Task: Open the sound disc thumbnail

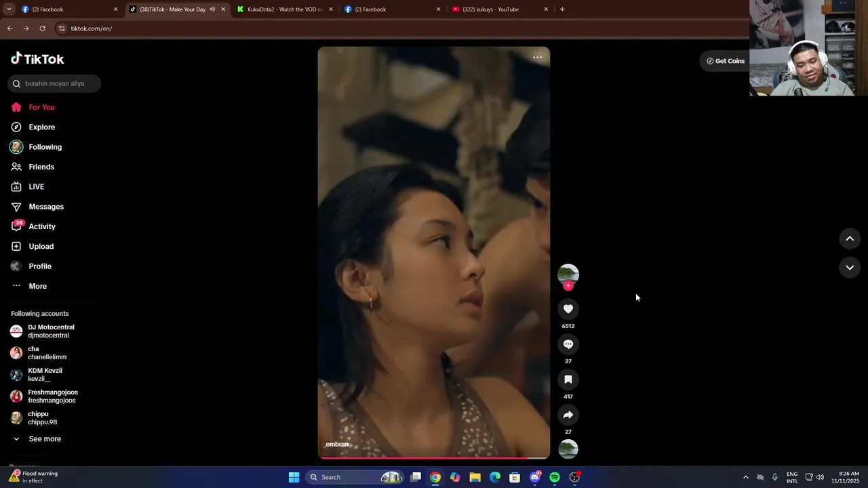Action: click(x=568, y=449)
